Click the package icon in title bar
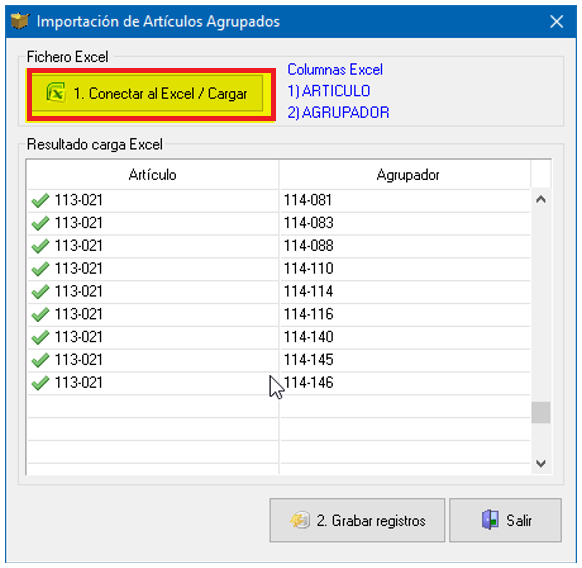This screenshot has width=582, height=568. point(20,21)
